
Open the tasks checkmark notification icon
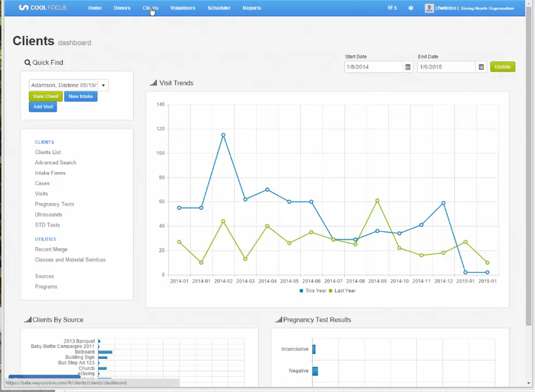(x=390, y=8)
